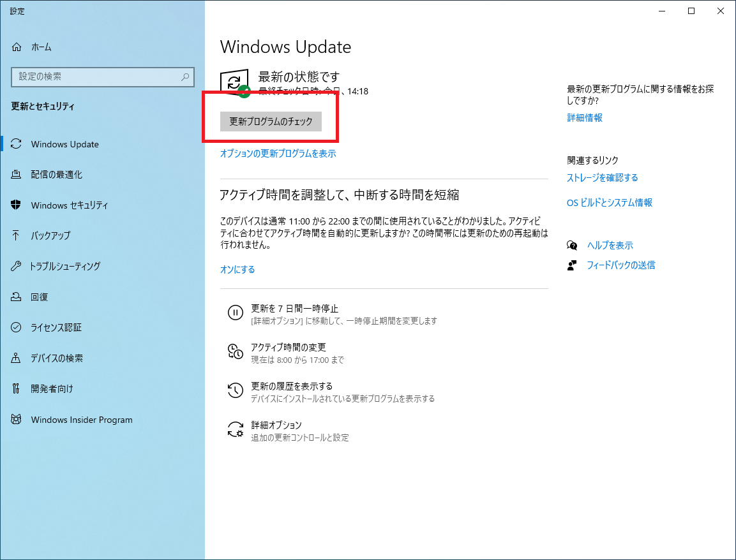Click the 更新プログラムのチェック button

(x=271, y=121)
